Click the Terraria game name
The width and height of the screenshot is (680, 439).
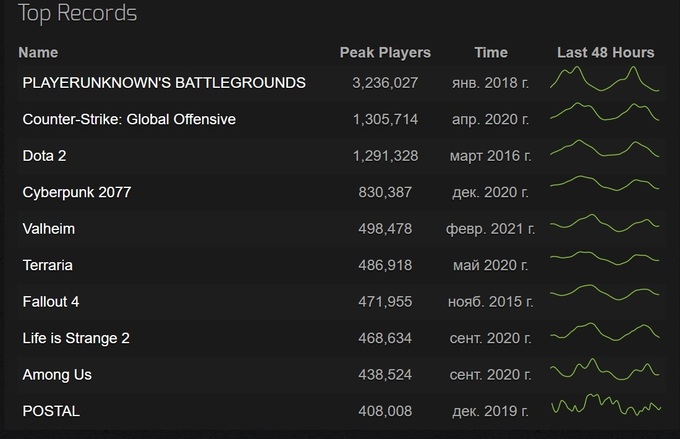48,265
